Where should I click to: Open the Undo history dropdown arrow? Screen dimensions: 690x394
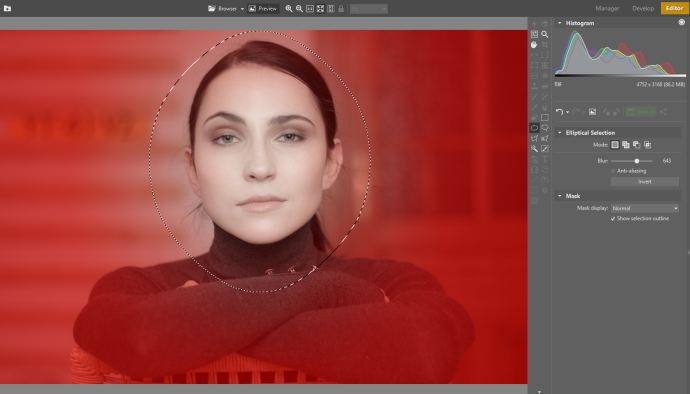[x=567, y=112]
